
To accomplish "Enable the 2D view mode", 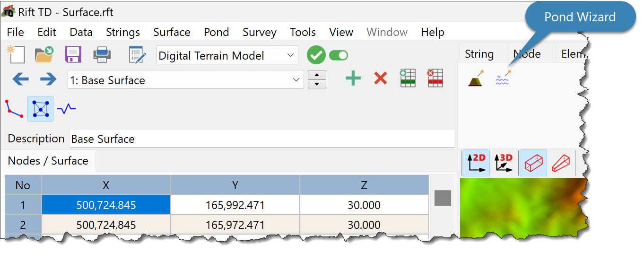I will [476, 163].
